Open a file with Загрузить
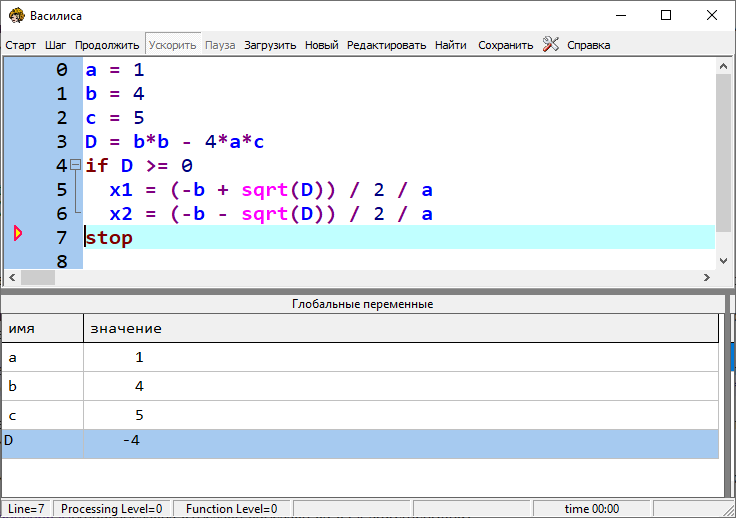The width and height of the screenshot is (736, 518). coord(270,45)
